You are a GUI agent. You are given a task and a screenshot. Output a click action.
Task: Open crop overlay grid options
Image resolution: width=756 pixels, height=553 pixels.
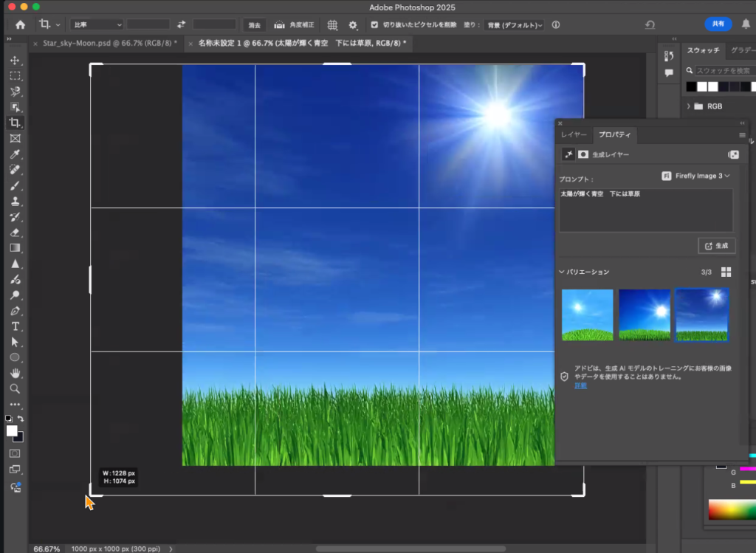tap(333, 24)
